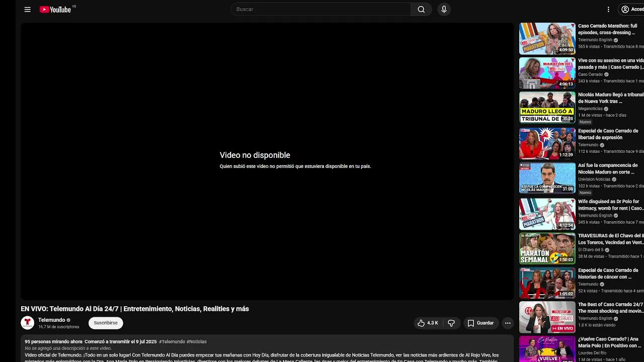Click the #Noticias hashtag
This screenshot has width=644, height=362.
point(197,341)
